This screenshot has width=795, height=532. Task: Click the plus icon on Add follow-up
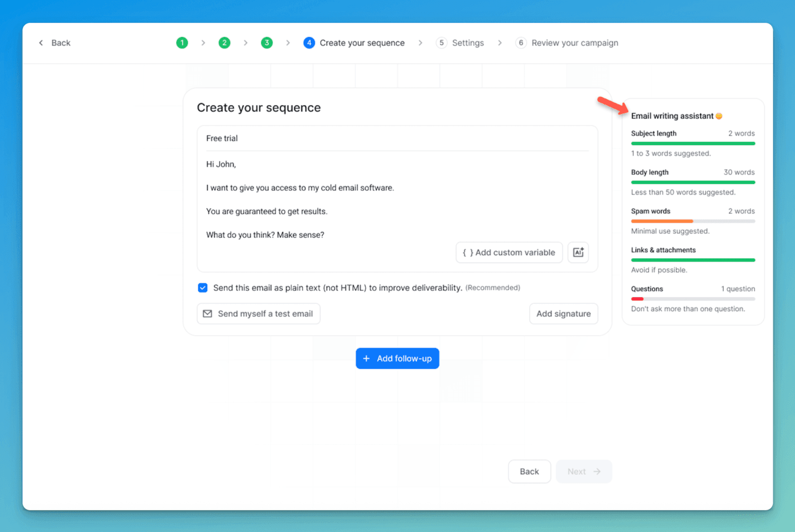pyautogui.click(x=367, y=358)
